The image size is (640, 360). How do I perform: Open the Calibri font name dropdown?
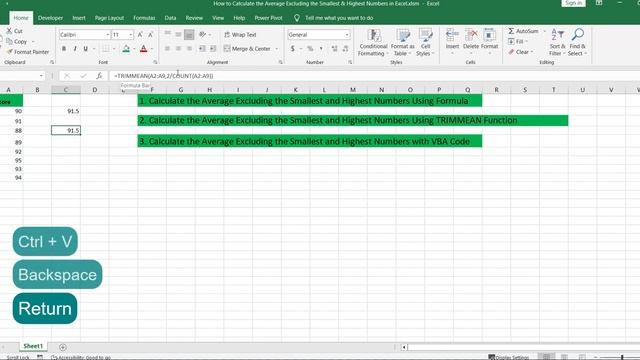[x=107, y=35]
